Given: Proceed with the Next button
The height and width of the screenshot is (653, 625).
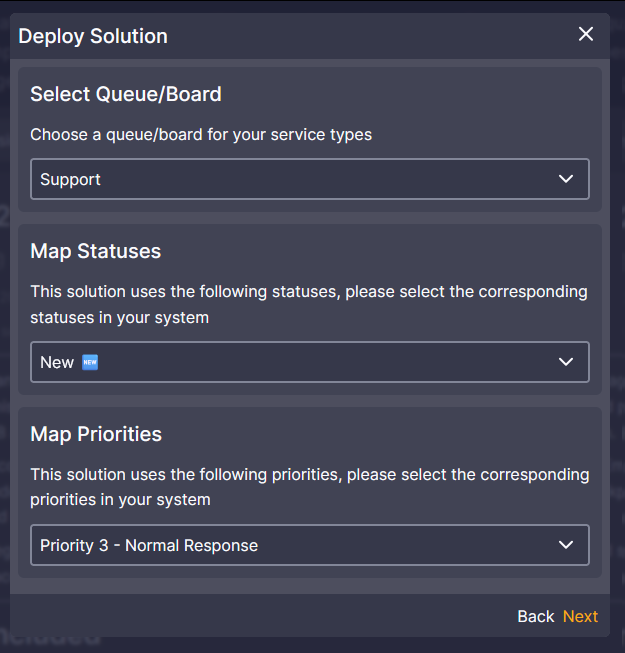Looking at the screenshot, I should (x=580, y=616).
